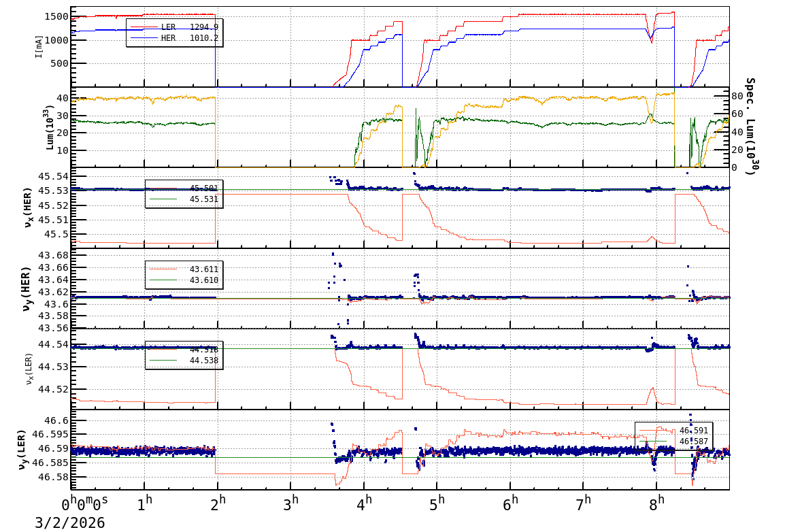Click the 46.6 tick label
This screenshot has width=785, height=532.
56,421
